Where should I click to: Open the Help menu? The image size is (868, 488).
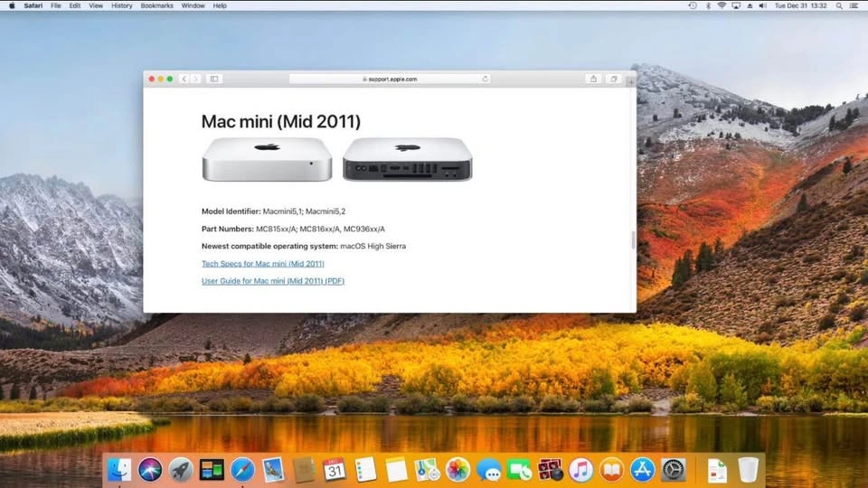[220, 5]
